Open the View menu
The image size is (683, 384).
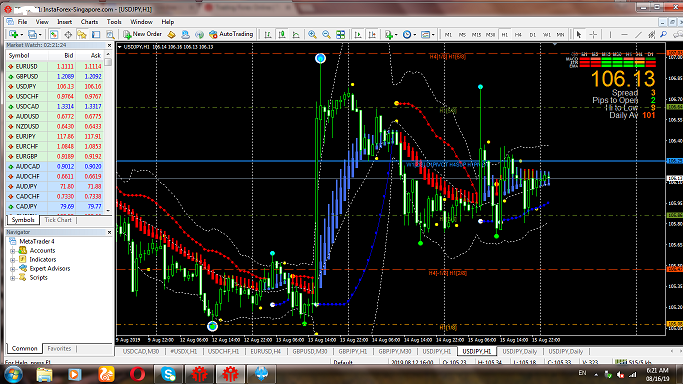coord(42,22)
